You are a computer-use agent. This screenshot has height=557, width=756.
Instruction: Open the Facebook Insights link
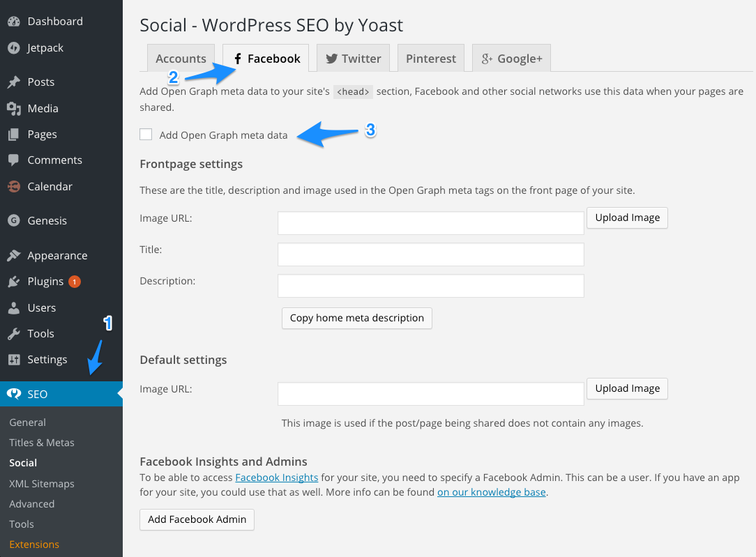276,478
